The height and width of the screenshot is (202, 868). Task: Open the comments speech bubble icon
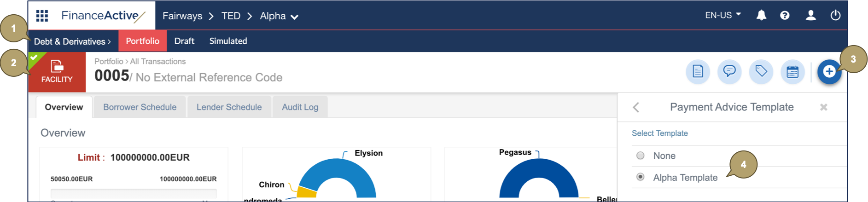coord(729,72)
